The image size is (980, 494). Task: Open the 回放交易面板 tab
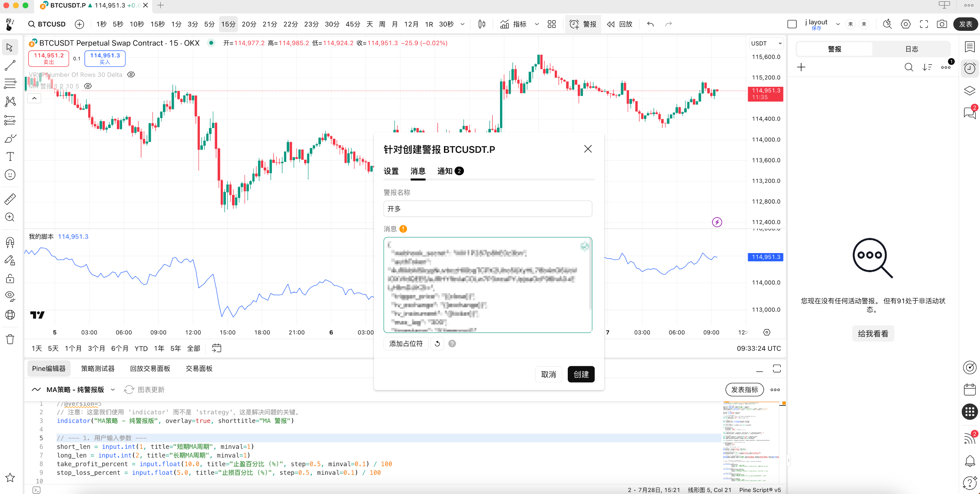tap(150, 369)
